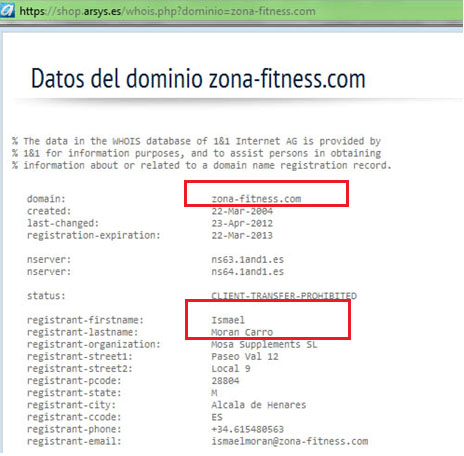Click the registrant-city: label
Screen dimensions: 464x456
(71, 405)
